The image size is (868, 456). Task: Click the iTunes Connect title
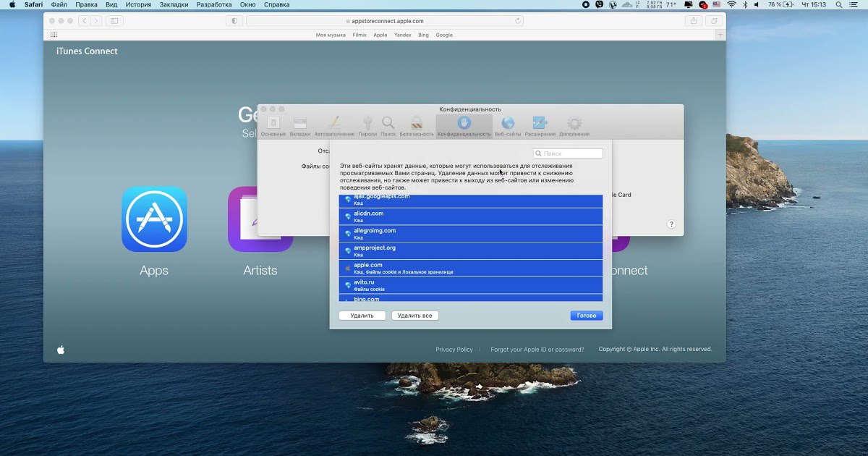click(x=87, y=51)
